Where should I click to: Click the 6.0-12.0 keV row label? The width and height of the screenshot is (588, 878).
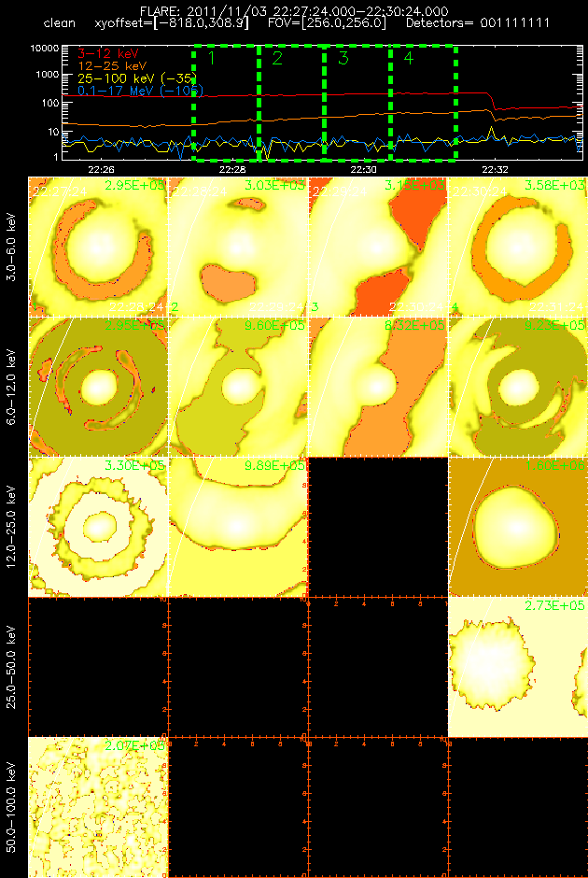(12, 387)
